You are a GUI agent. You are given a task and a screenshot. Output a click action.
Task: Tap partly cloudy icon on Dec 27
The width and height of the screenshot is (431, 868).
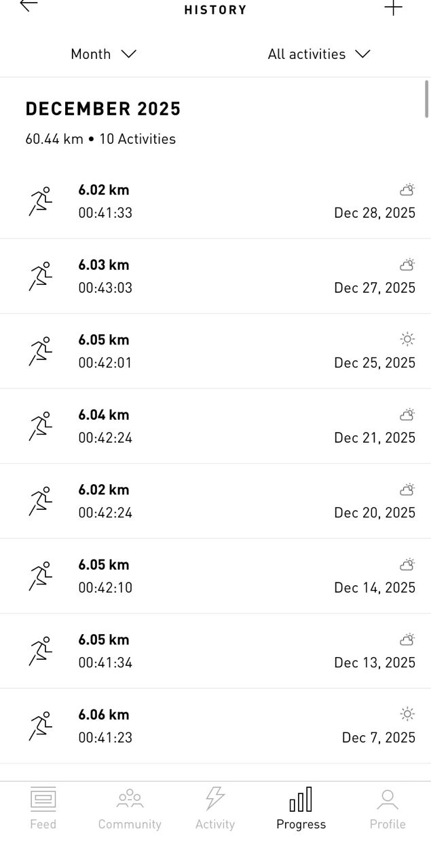[407, 264]
